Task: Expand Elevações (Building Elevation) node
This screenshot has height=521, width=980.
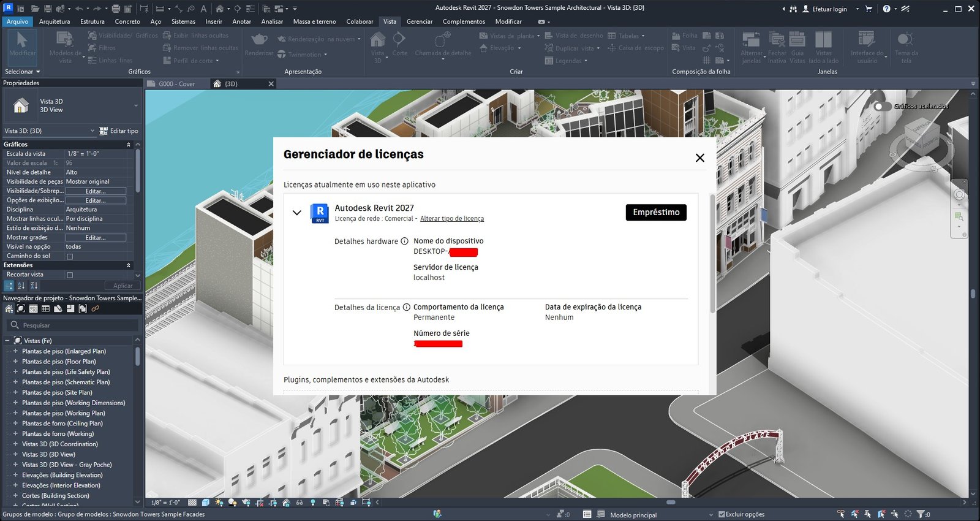Action: point(15,475)
